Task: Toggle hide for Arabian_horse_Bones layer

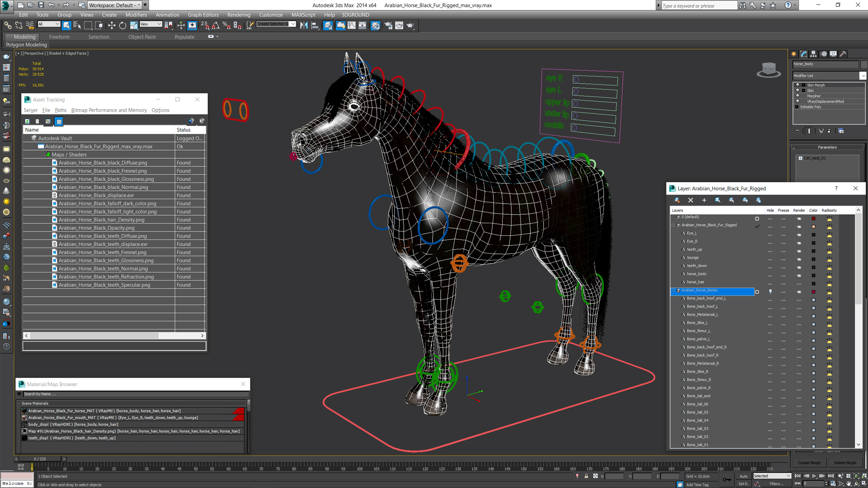Action: pos(770,291)
